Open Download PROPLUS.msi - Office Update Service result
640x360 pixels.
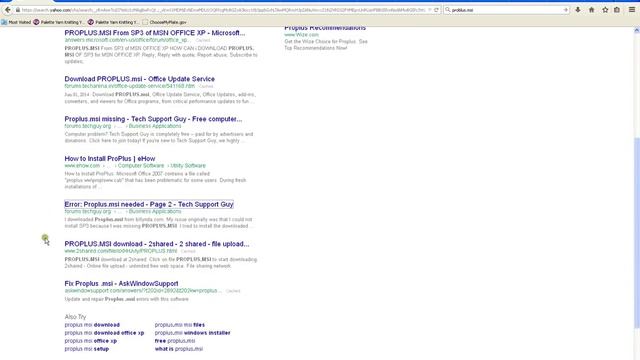point(140,79)
